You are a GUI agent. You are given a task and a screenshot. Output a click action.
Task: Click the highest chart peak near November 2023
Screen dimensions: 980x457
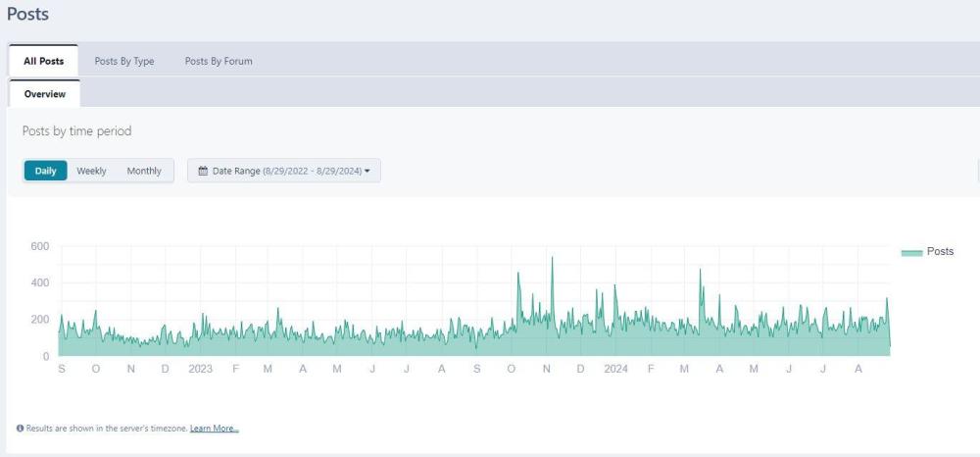552,259
